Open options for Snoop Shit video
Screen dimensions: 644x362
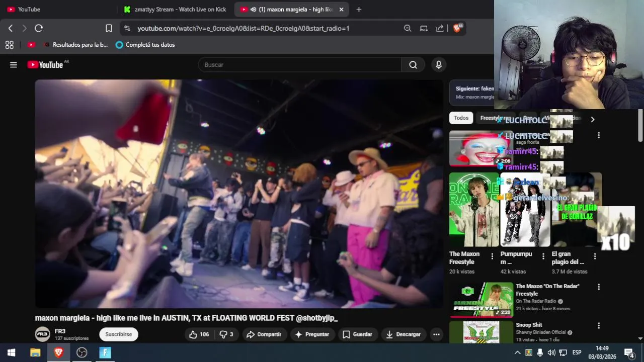(x=599, y=326)
